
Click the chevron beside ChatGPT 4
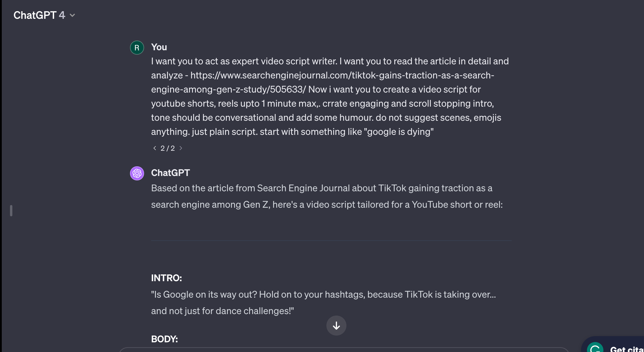click(x=72, y=15)
